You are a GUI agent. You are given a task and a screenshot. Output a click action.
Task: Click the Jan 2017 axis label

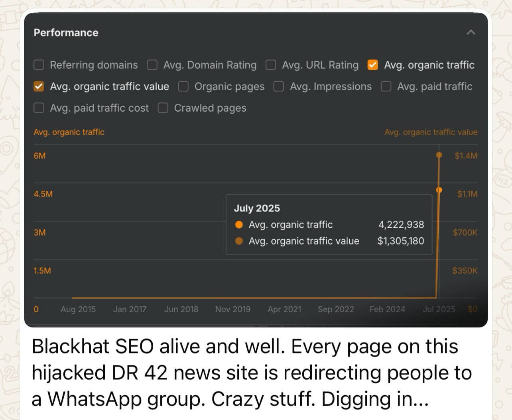coord(130,309)
